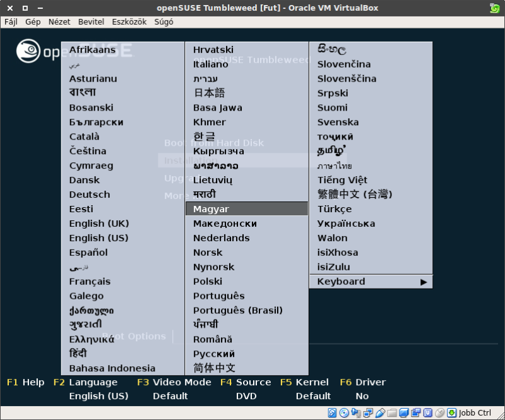
Task: Click the recording/screens icon in status bar
Action: 416,412
